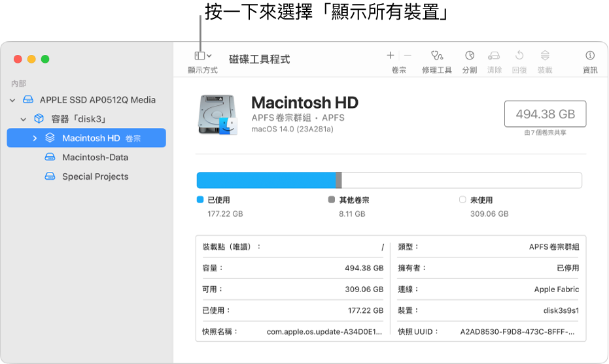Click the Special Projects drive icon
Viewport: 609px width, 364px height.
(x=50, y=176)
